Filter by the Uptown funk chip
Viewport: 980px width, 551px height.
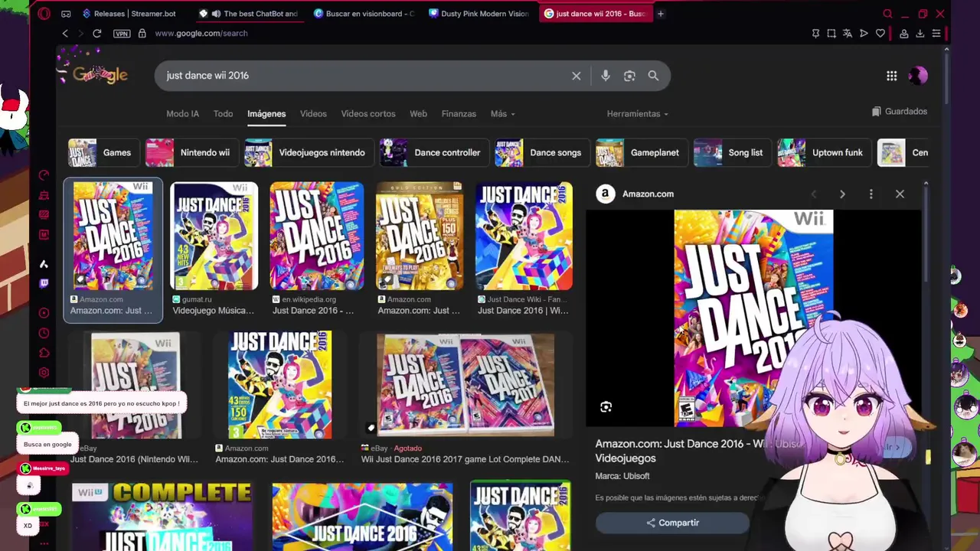[x=823, y=152]
